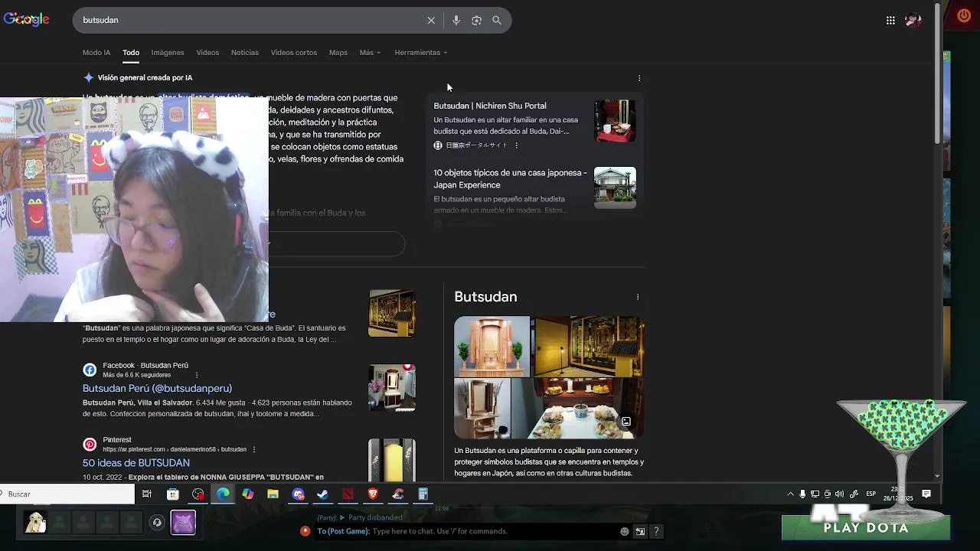
Task: Switch to Maps tab
Action: 338,53
